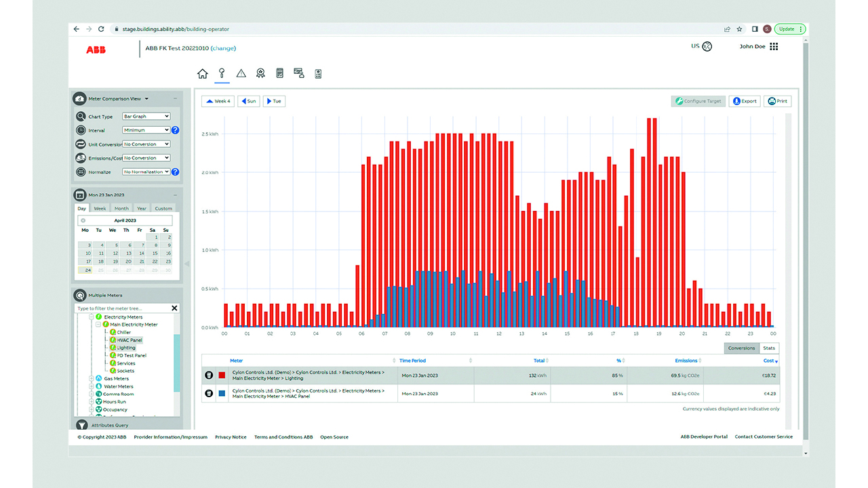Viewport: 868px width, 488px height.
Task: Clear the meter tree filter with X
Action: [x=174, y=308]
